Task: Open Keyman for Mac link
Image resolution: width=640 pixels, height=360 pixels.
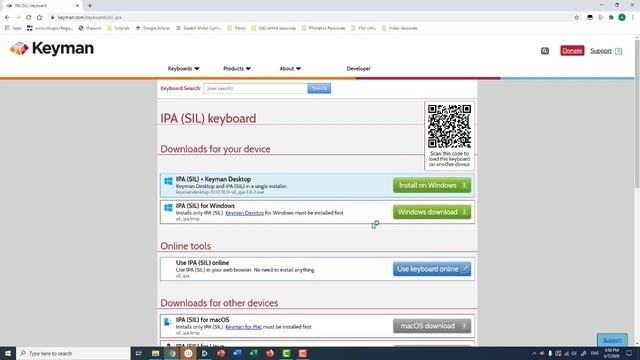Action: point(243,327)
